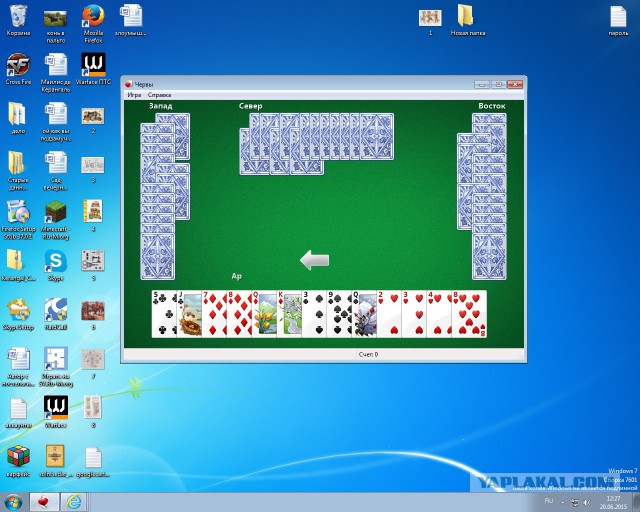Select the image file named 4

click(93, 215)
